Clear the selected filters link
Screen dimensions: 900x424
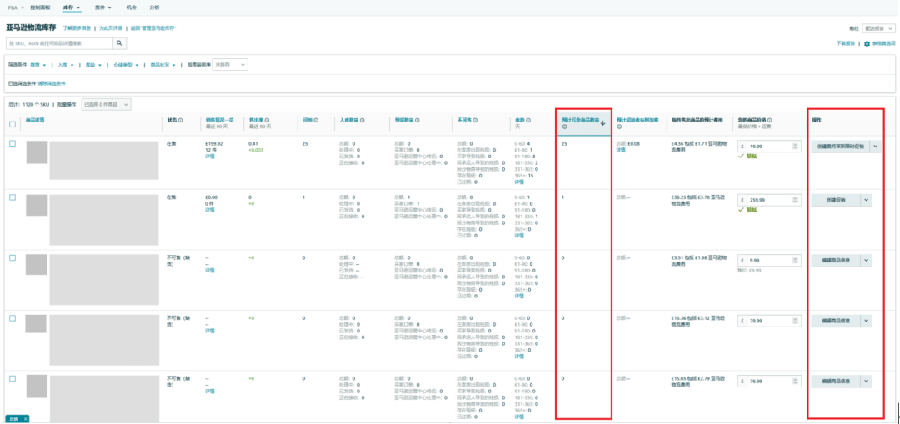pyautogui.click(x=52, y=83)
